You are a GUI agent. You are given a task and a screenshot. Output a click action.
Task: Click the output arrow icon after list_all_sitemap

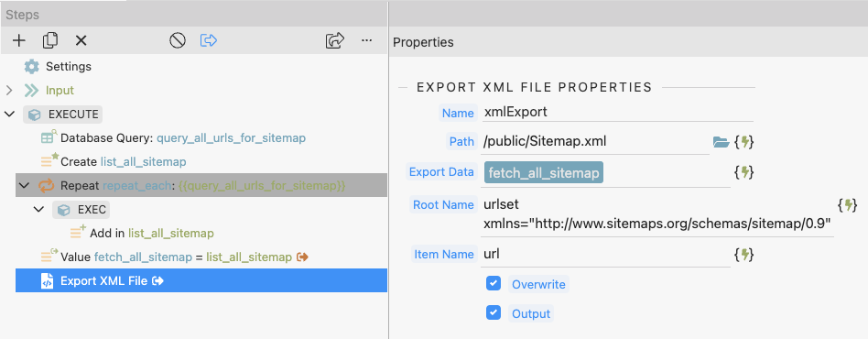tap(302, 257)
